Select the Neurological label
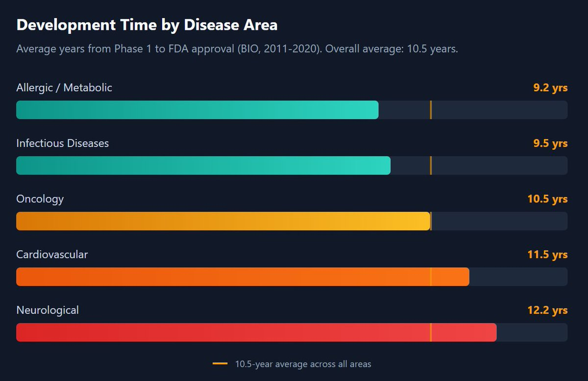Viewport: 588px width, 381px height. point(48,310)
